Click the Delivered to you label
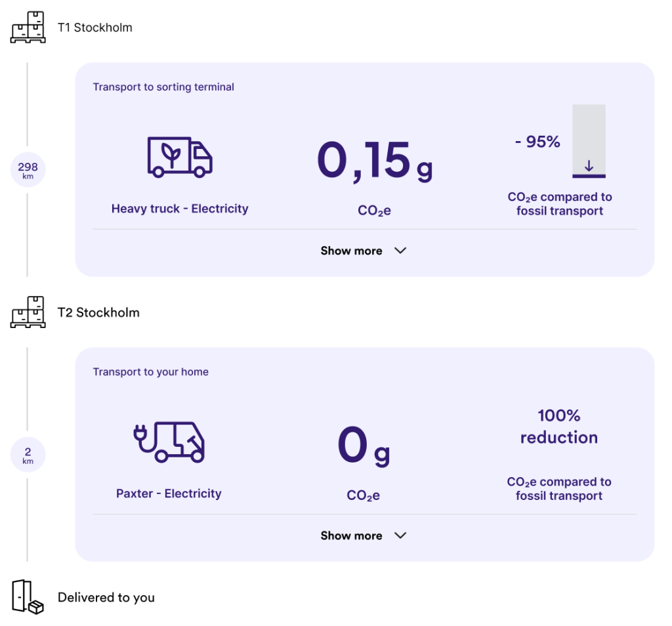 (x=106, y=597)
